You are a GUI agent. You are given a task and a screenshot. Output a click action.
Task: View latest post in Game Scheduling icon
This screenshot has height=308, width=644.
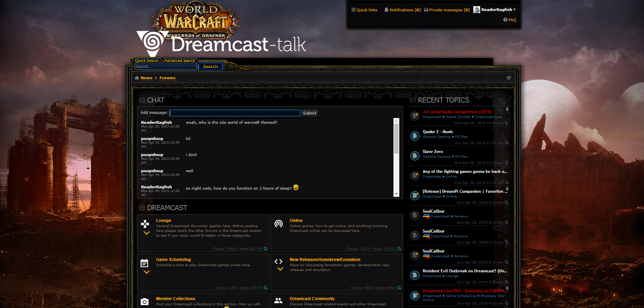pos(266,288)
